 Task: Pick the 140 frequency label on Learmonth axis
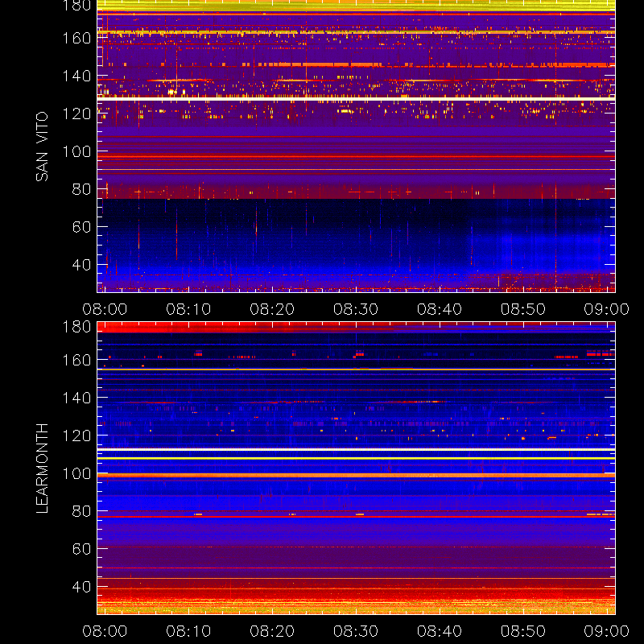pyautogui.click(x=76, y=398)
